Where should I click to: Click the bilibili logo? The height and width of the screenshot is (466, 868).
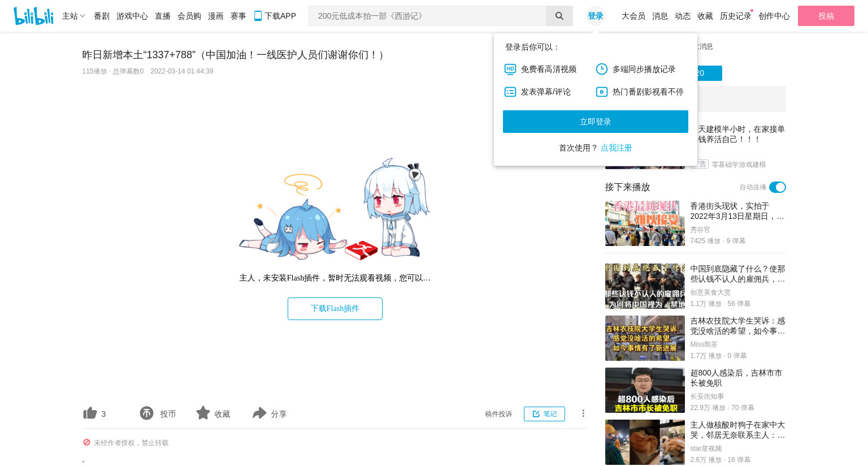coord(33,16)
